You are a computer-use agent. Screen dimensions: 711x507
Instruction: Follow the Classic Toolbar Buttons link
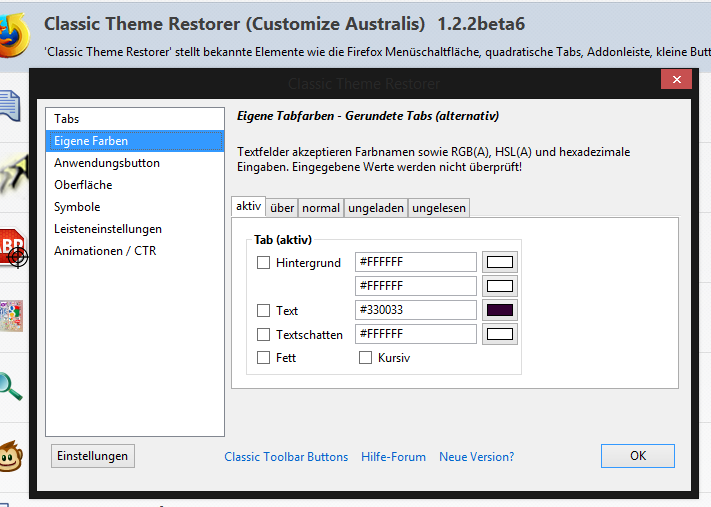tap(286, 457)
